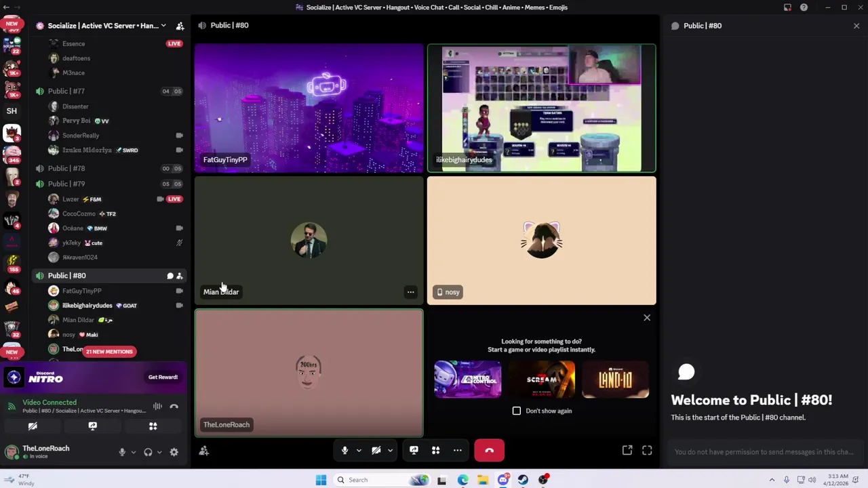Open more options ellipsis in call bar

click(458, 450)
